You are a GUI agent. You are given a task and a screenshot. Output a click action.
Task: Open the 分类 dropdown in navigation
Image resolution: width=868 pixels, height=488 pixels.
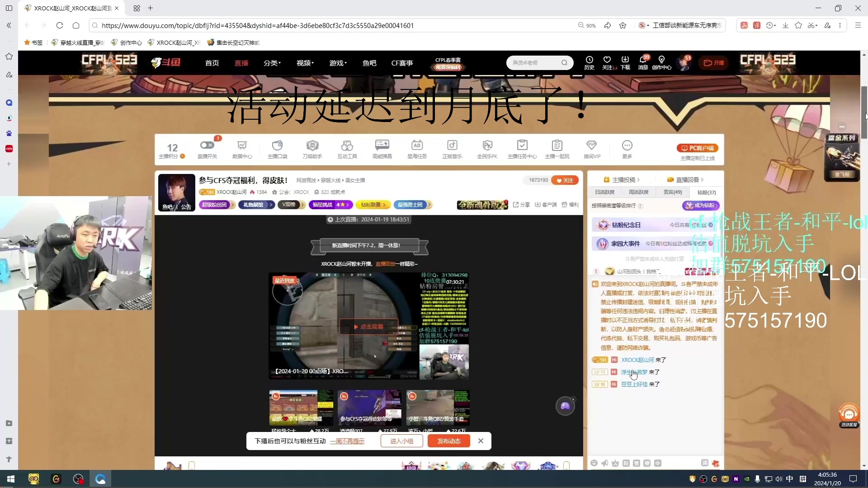[x=272, y=63]
